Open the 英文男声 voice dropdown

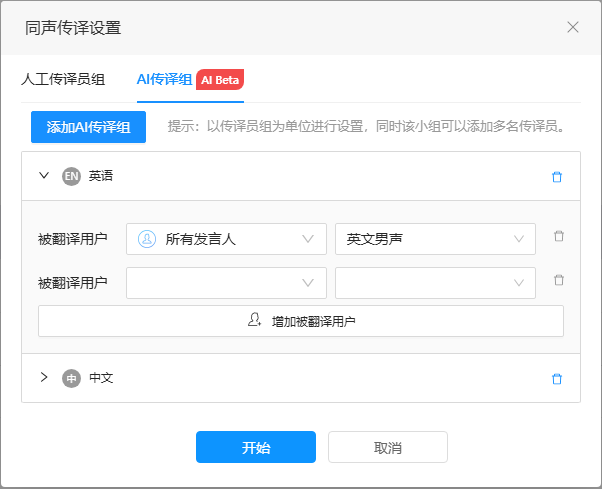(435, 239)
